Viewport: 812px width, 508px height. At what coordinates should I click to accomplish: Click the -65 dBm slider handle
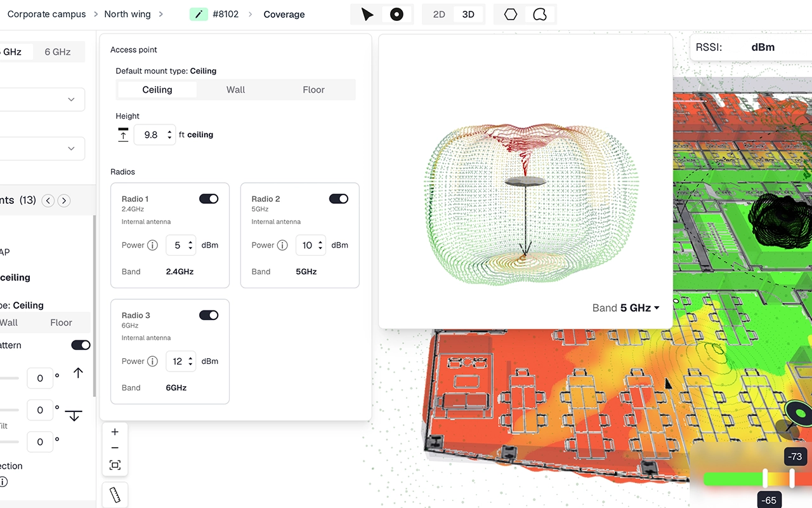click(x=765, y=478)
